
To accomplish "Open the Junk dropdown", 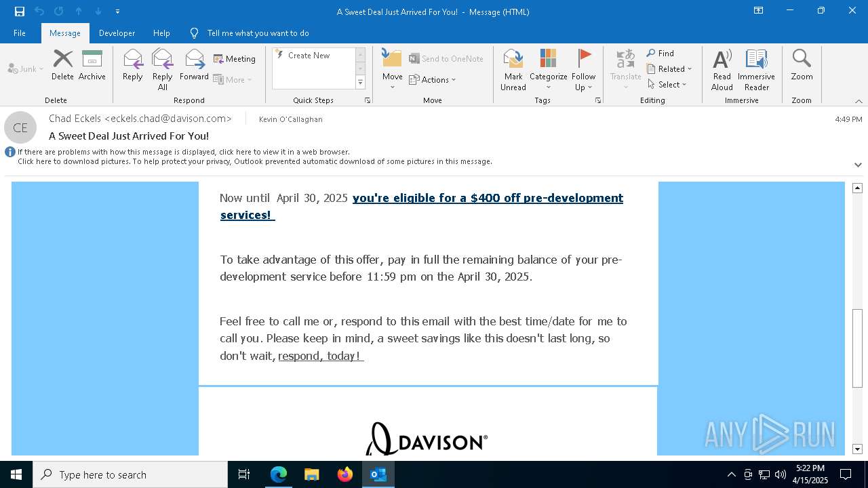I will click(x=26, y=69).
